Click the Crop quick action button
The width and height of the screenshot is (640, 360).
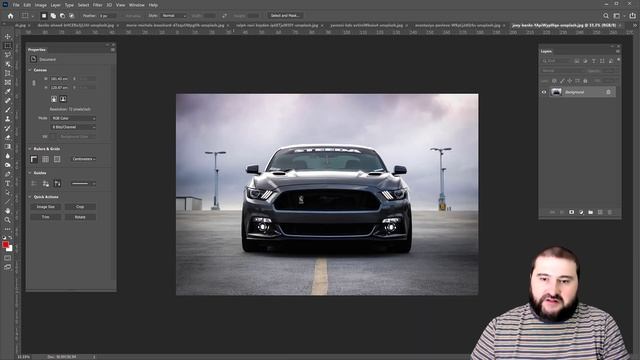point(80,207)
